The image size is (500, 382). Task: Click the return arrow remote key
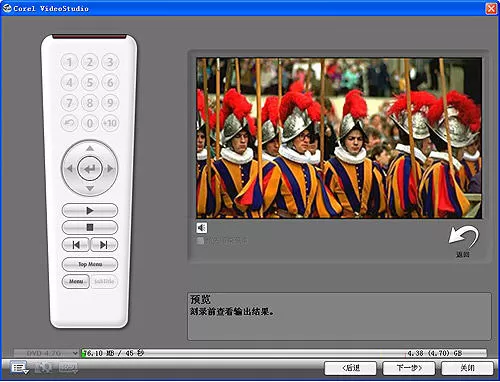69,123
